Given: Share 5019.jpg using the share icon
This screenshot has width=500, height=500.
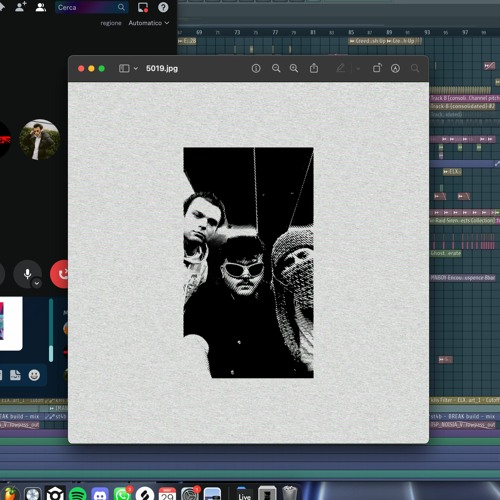Looking at the screenshot, I should (314, 68).
